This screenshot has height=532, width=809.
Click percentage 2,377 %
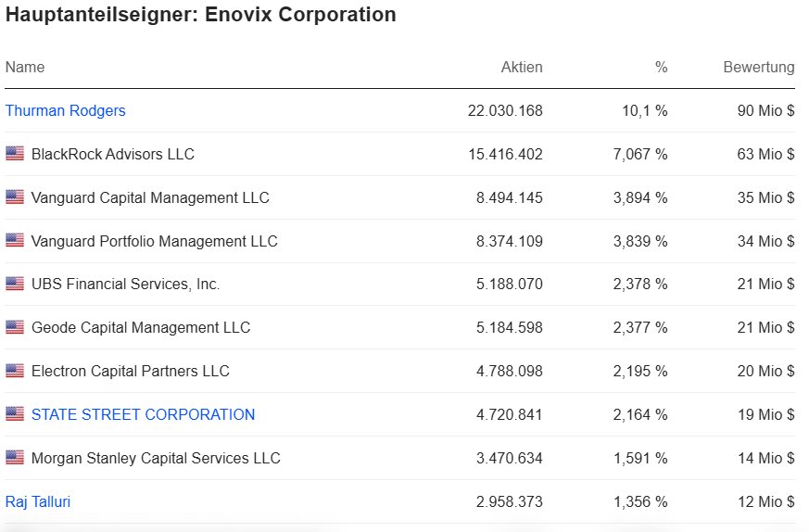click(x=640, y=327)
